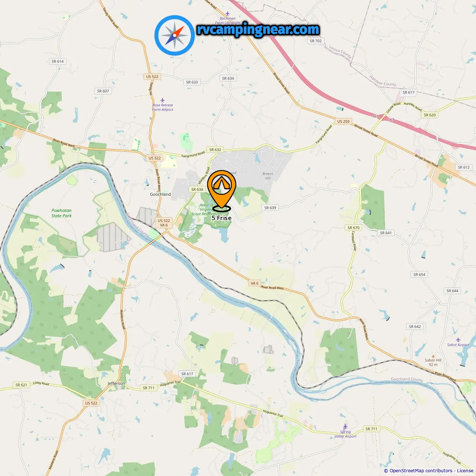This screenshot has width=476, height=476.
Task: Click the Heart of Virginia Scout Reservation label
Action: point(207,209)
